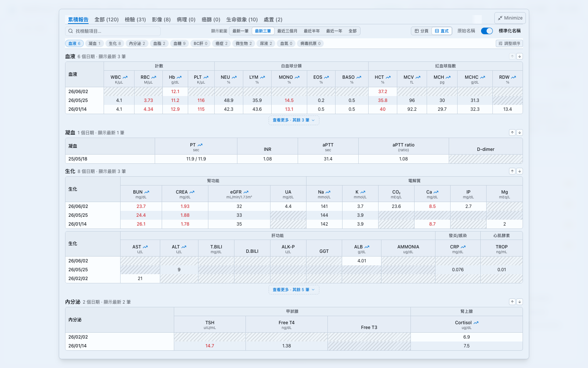The image size is (588, 368).
Task: Move the 凝血 section up with arrow
Action: pos(512,132)
